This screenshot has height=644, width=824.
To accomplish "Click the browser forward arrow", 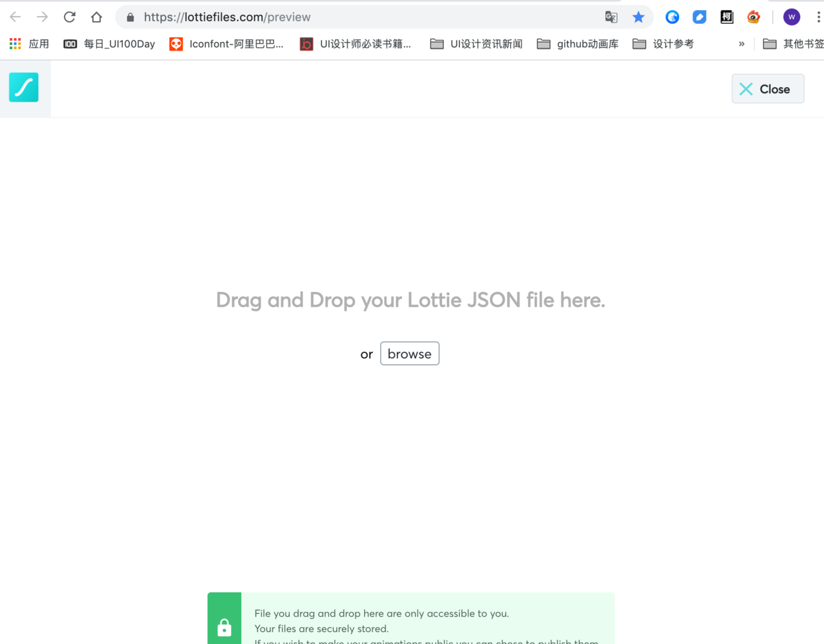I will (x=43, y=17).
